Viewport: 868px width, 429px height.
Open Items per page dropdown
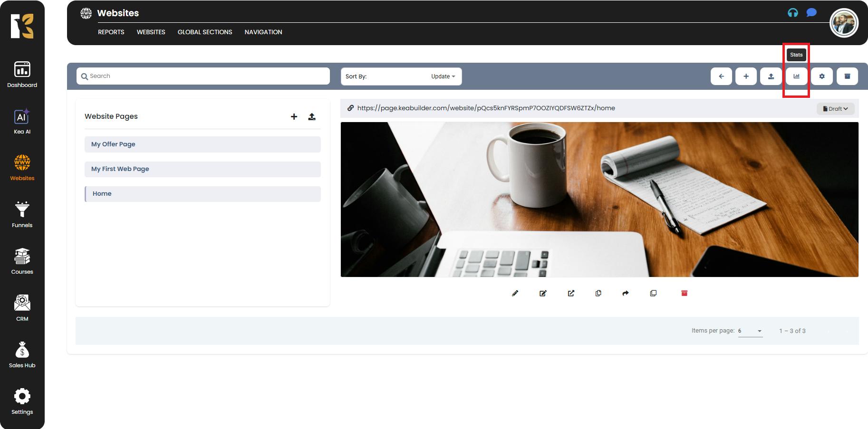coord(750,331)
